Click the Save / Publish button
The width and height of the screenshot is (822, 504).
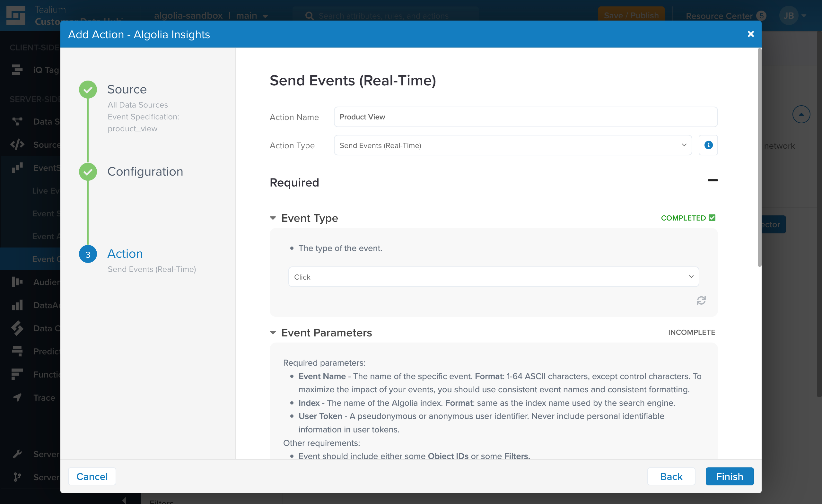coord(631,15)
